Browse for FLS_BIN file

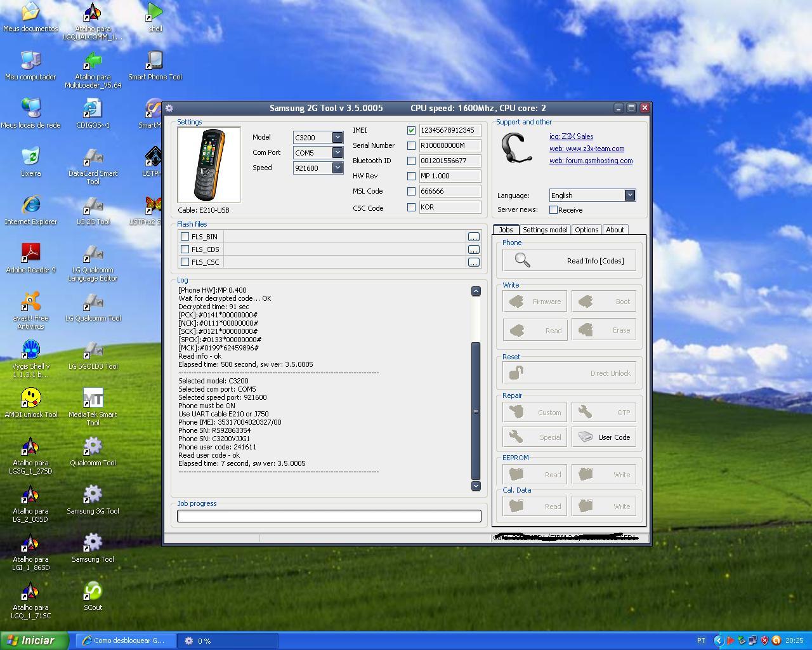coord(474,237)
